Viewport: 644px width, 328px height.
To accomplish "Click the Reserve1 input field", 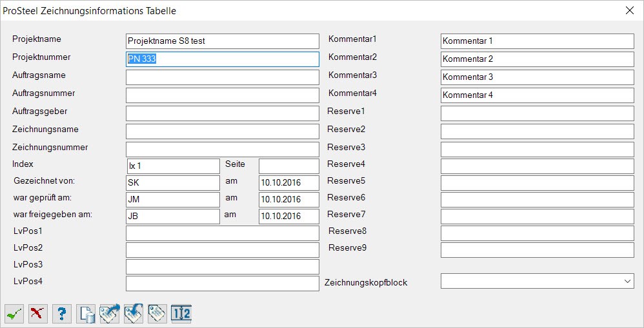I will click(x=538, y=113).
